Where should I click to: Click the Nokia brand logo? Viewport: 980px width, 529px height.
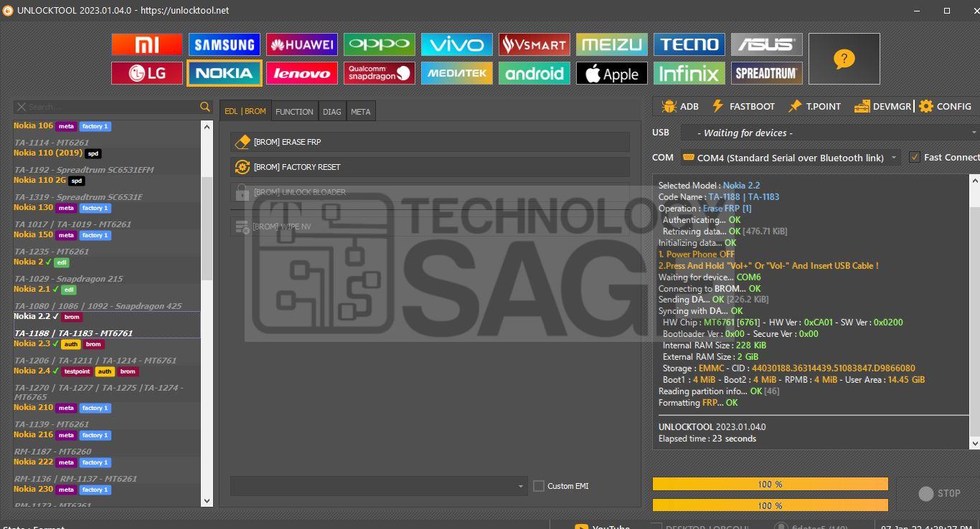[x=225, y=73]
